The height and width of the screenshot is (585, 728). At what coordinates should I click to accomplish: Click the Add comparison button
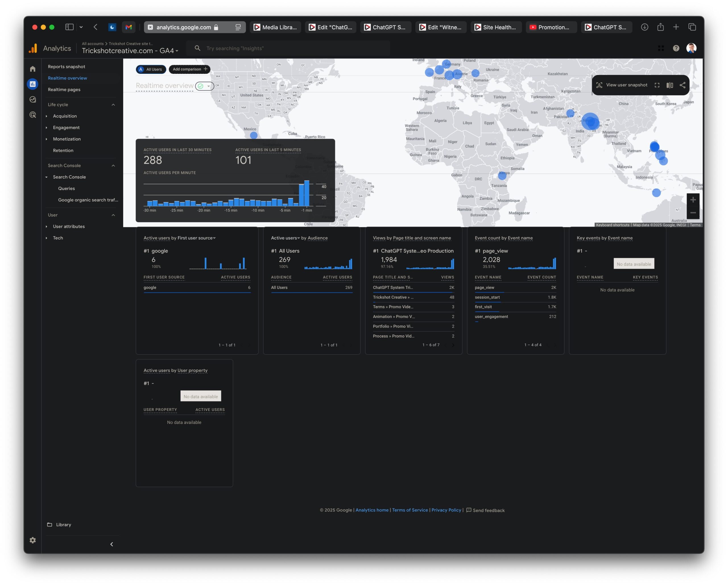coord(190,69)
